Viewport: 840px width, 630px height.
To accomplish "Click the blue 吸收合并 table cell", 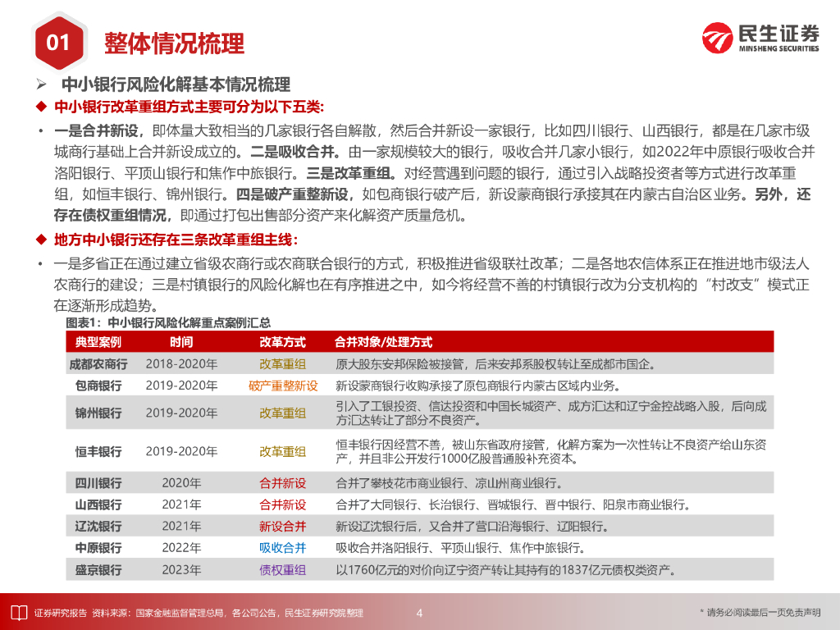I will (x=282, y=548).
